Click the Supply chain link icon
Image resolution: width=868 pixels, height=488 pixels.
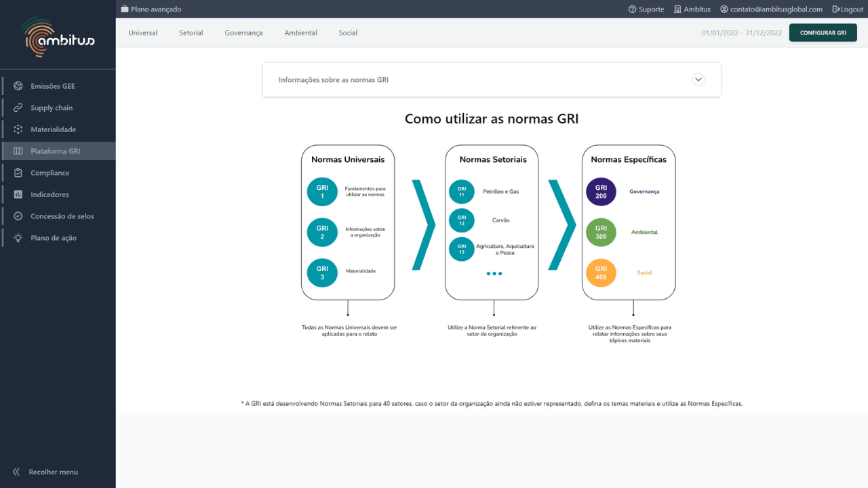click(x=18, y=108)
